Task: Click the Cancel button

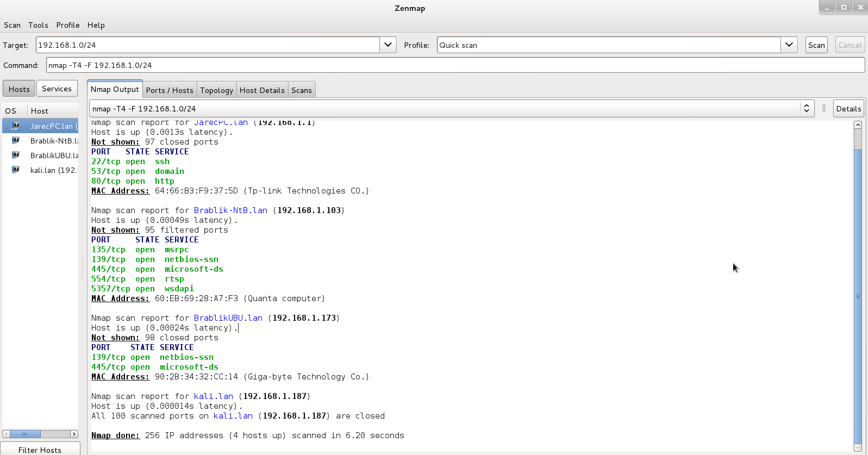Action: [x=850, y=45]
